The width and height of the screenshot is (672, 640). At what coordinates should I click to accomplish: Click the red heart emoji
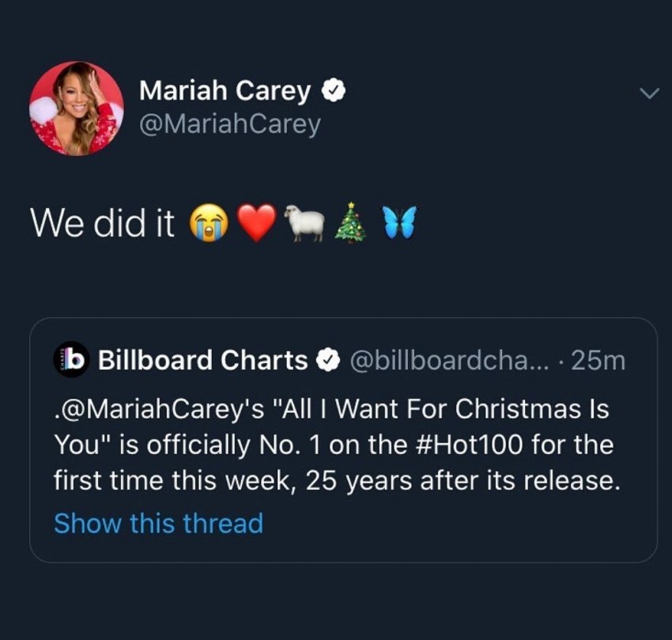(x=257, y=225)
